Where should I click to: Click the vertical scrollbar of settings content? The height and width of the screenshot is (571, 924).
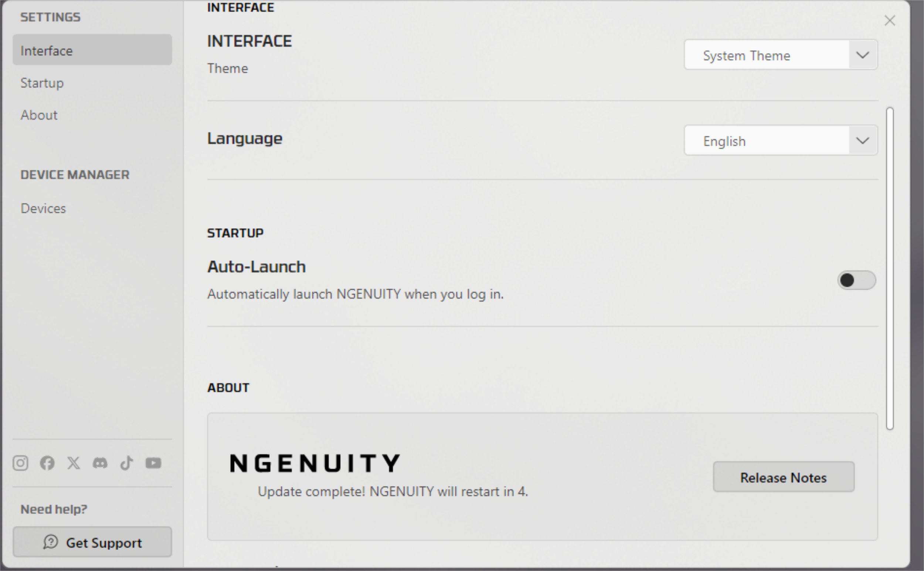pyautogui.click(x=890, y=268)
